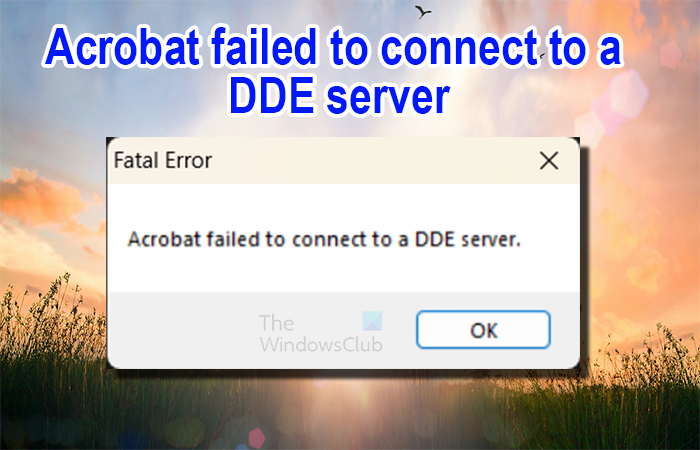Click the word "Acrobat" in the blue heading

121,48
